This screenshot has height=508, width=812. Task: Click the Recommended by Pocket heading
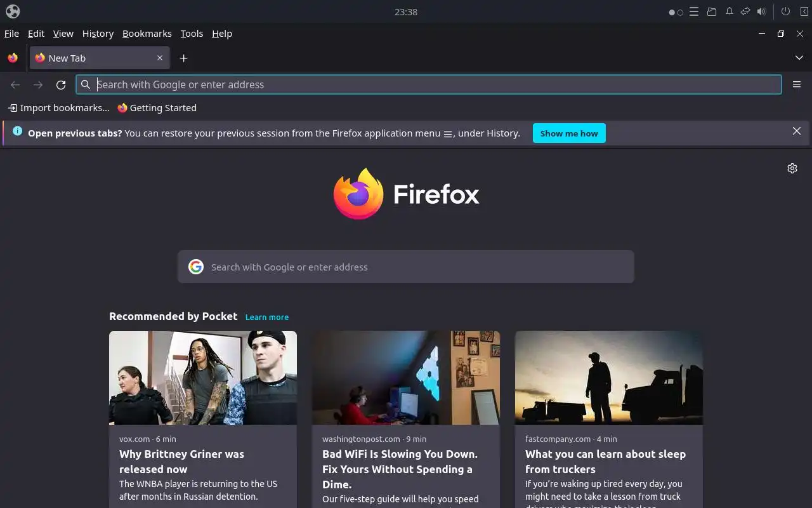(x=173, y=316)
